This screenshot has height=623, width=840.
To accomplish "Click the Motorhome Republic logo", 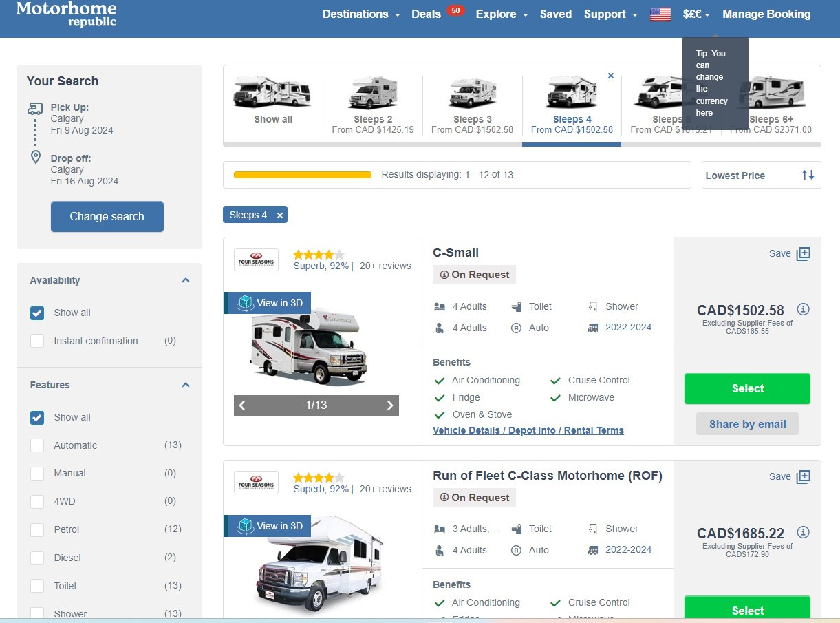I will (x=66, y=14).
